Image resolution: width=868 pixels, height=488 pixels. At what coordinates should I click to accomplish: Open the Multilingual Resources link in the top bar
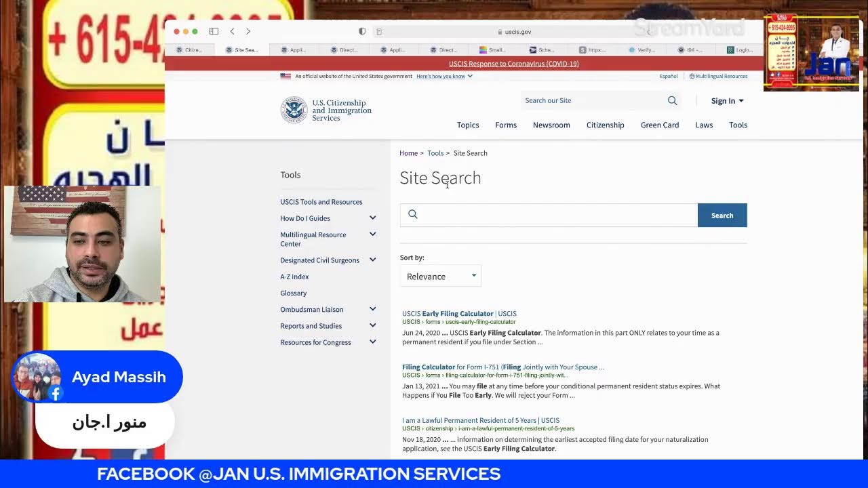(719, 77)
